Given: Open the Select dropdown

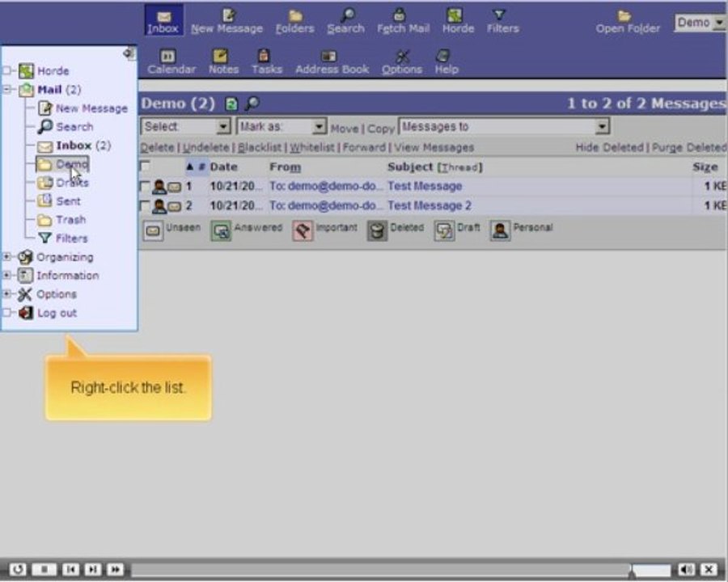Looking at the screenshot, I should tap(185, 126).
